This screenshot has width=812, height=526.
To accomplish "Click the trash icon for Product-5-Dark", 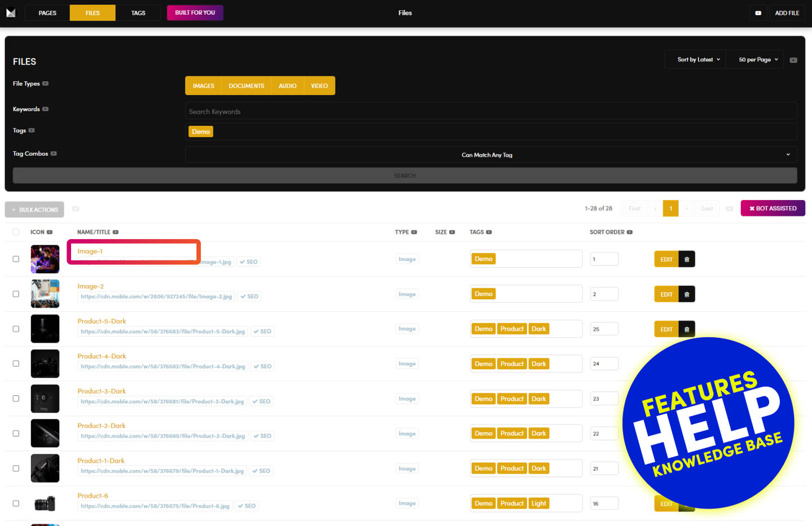I will pyautogui.click(x=687, y=329).
